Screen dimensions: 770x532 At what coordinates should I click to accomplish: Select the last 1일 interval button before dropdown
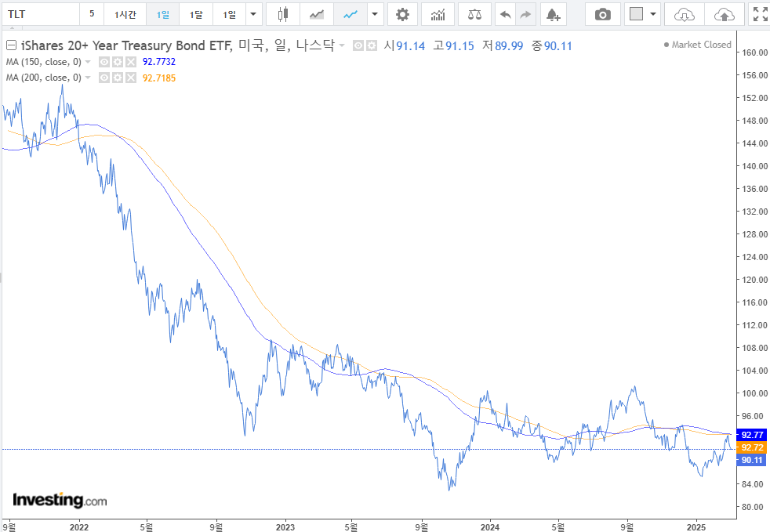point(230,14)
